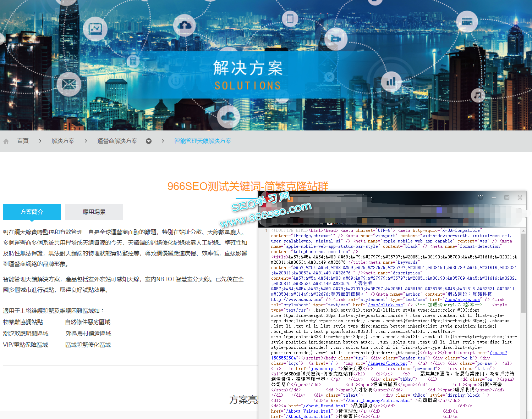Click the text 物業難協調站點

click(x=23, y=322)
